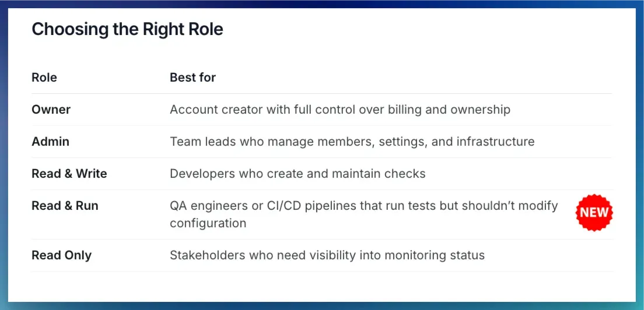Click the Owner role name
The width and height of the screenshot is (644, 310).
(x=51, y=110)
